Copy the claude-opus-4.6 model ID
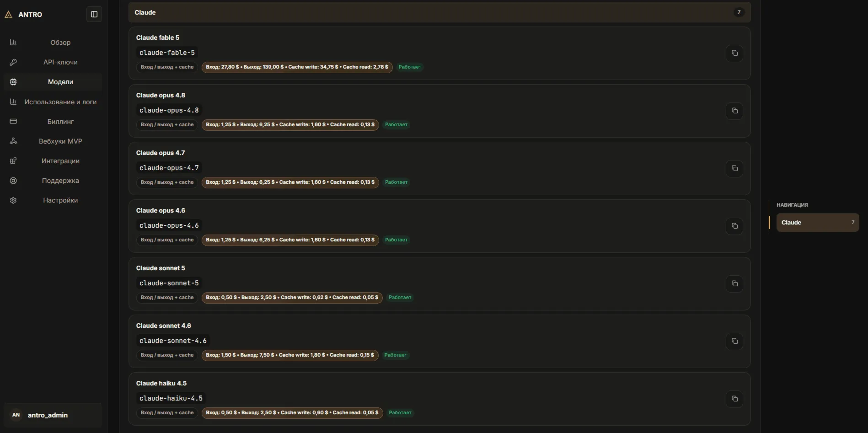 [x=734, y=226]
